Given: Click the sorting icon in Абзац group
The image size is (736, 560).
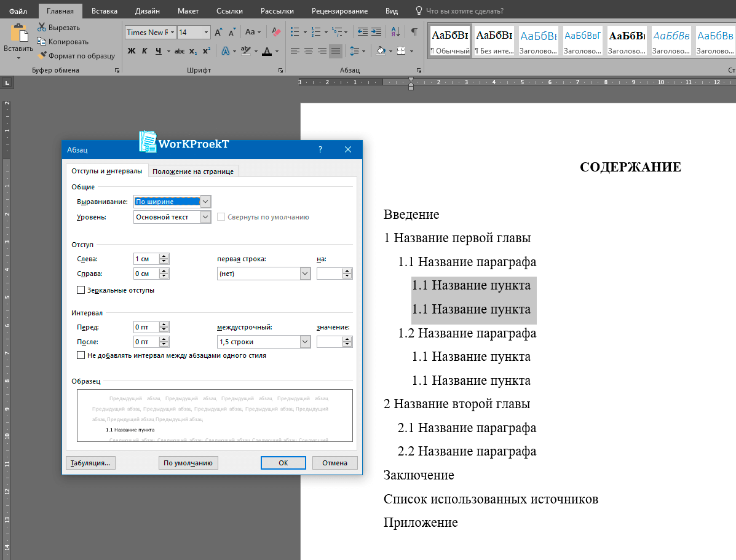Looking at the screenshot, I should point(396,32).
